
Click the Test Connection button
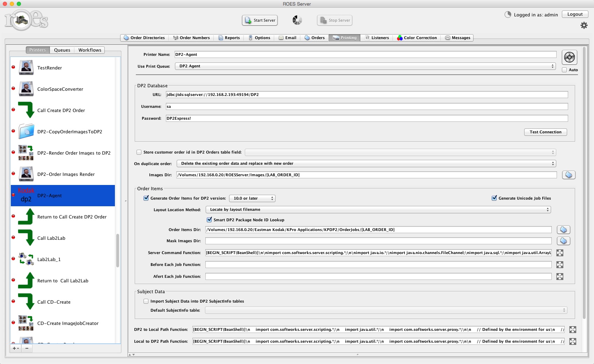pyautogui.click(x=545, y=132)
